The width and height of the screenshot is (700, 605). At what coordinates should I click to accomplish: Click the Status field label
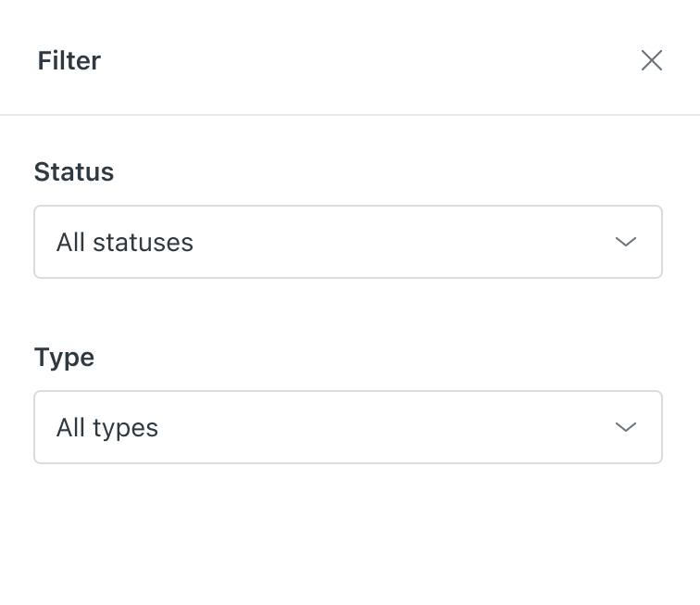74,172
